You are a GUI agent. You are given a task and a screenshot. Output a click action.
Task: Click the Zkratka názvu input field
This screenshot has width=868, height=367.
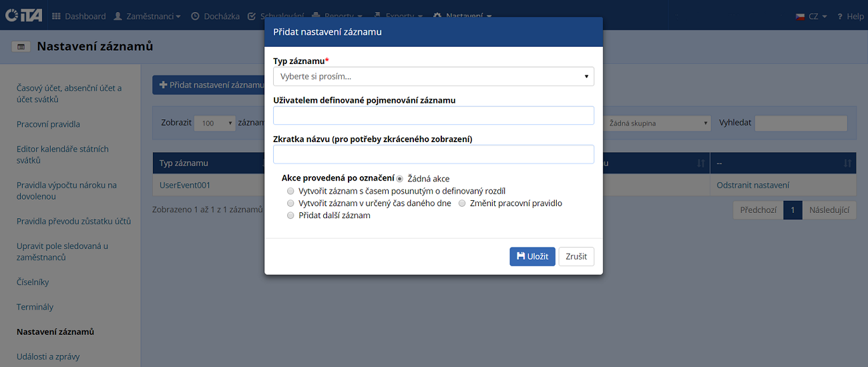433,154
